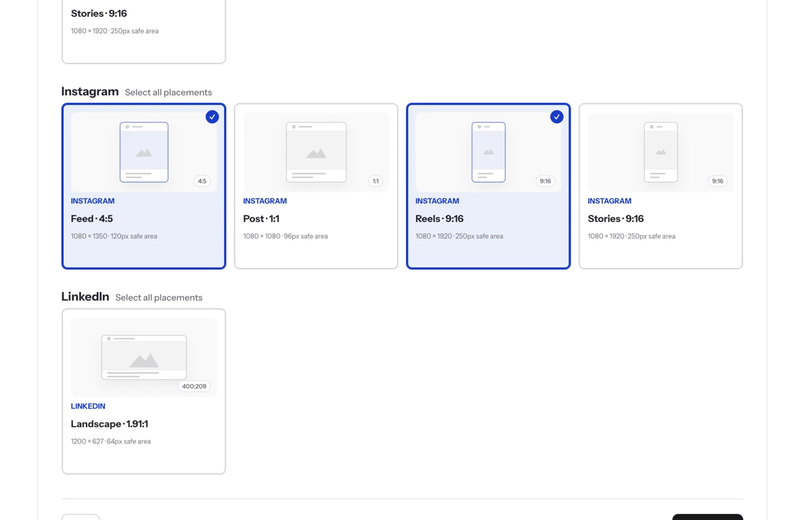The height and width of the screenshot is (520, 812).
Task: Select the Instagram 'Stories · 9:16' title
Action: [616, 219]
